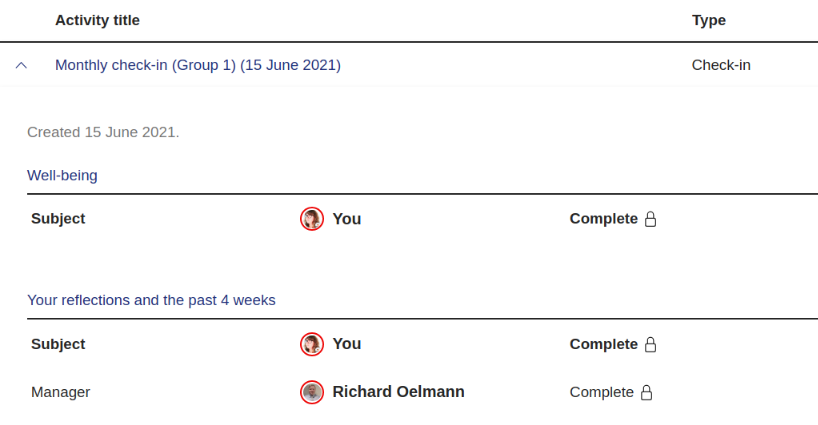Click the Check-in type cell
Image resolution: width=818 pixels, height=425 pixels.
click(721, 66)
